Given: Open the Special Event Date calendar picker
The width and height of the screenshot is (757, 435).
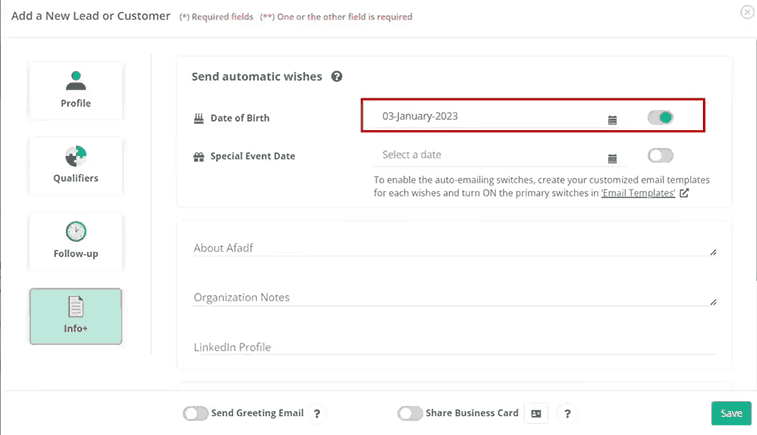Looking at the screenshot, I should [x=613, y=158].
